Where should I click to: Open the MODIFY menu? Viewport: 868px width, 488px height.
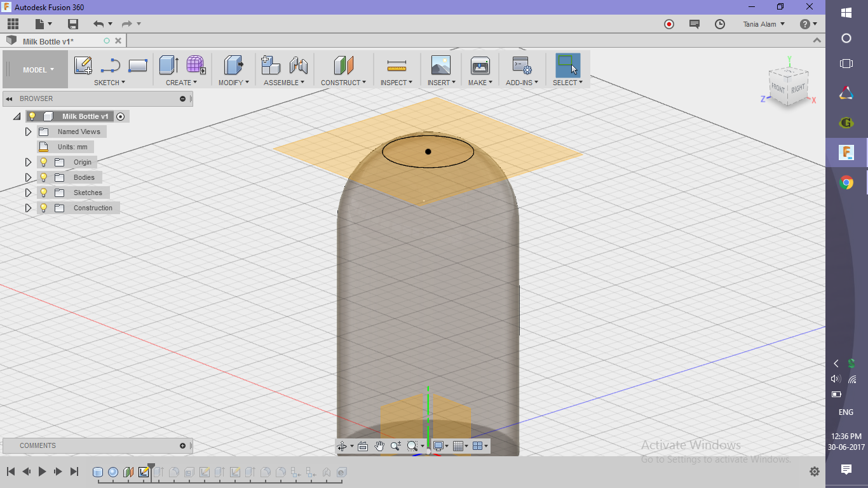234,83
